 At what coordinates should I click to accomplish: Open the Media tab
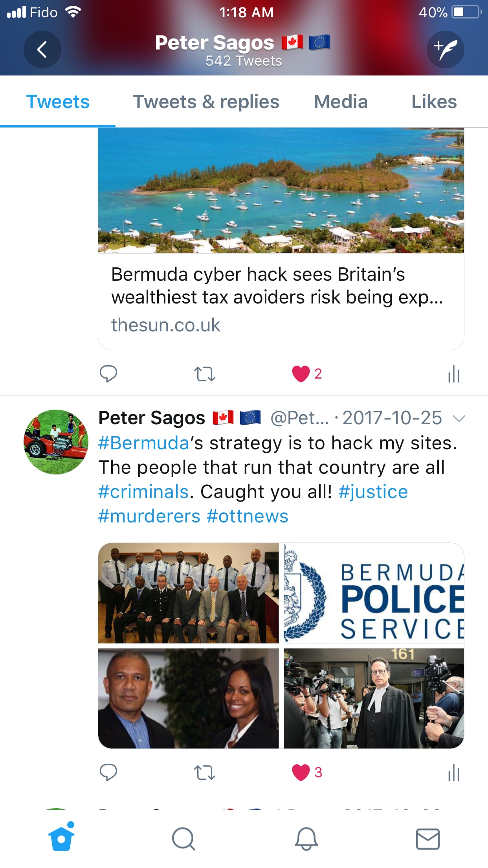(x=341, y=102)
